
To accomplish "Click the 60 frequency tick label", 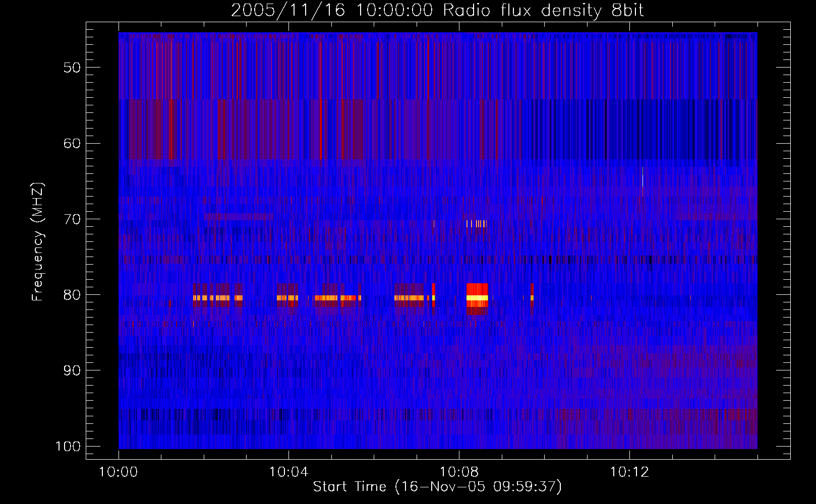I will (x=72, y=143).
